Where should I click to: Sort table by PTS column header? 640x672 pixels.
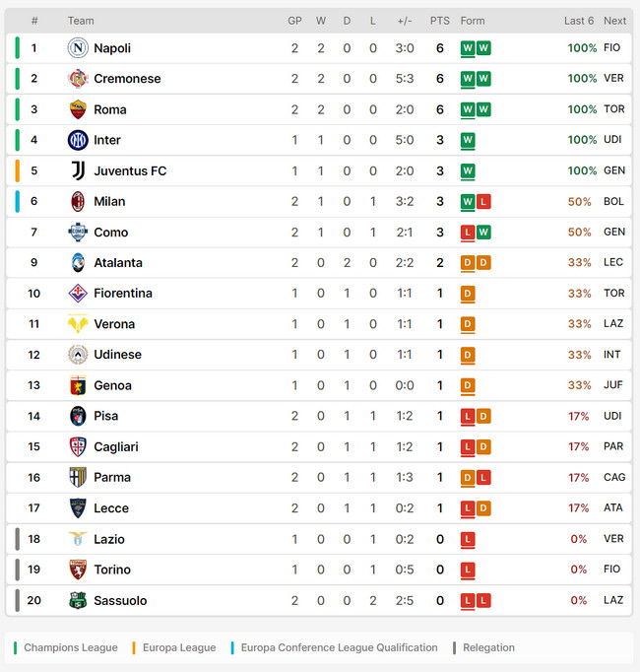pyautogui.click(x=439, y=21)
